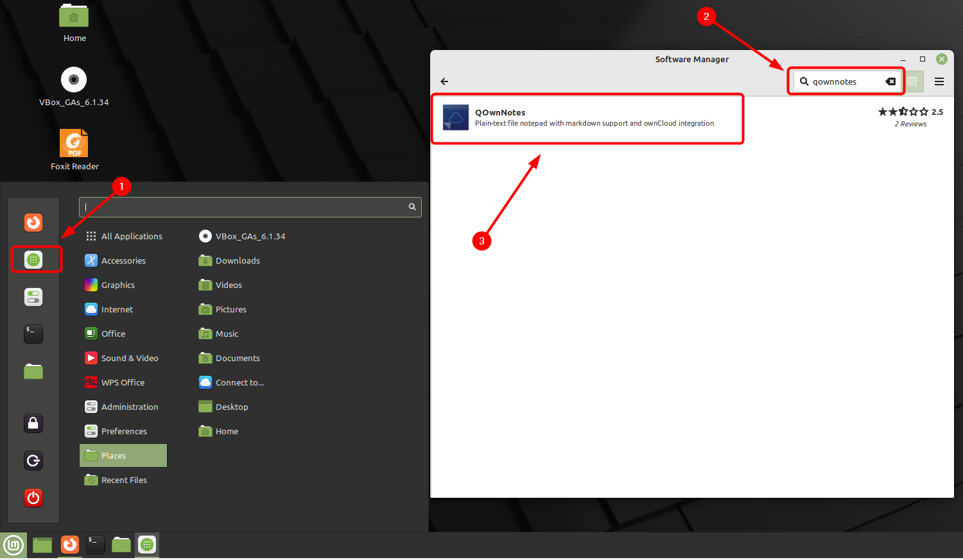Select Software Manager window in taskbar
Screen dimensions: 963x560
(x=147, y=545)
